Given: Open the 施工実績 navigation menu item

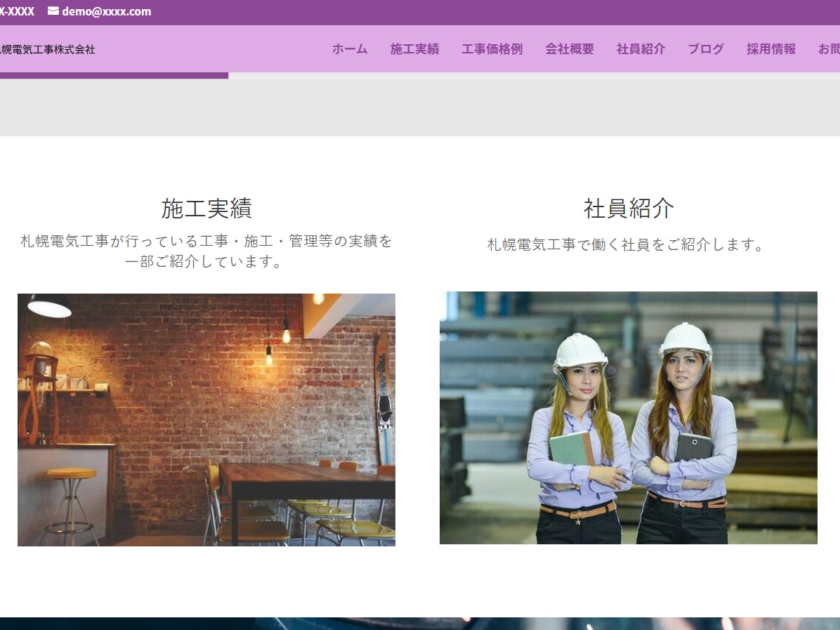Looking at the screenshot, I should point(414,48).
